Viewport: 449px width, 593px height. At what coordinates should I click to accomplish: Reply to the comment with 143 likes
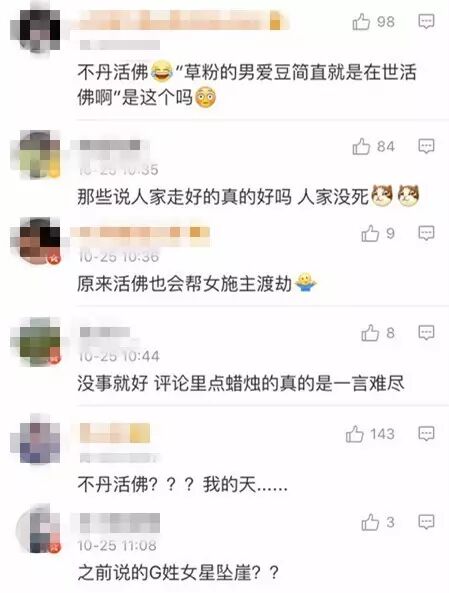click(426, 433)
